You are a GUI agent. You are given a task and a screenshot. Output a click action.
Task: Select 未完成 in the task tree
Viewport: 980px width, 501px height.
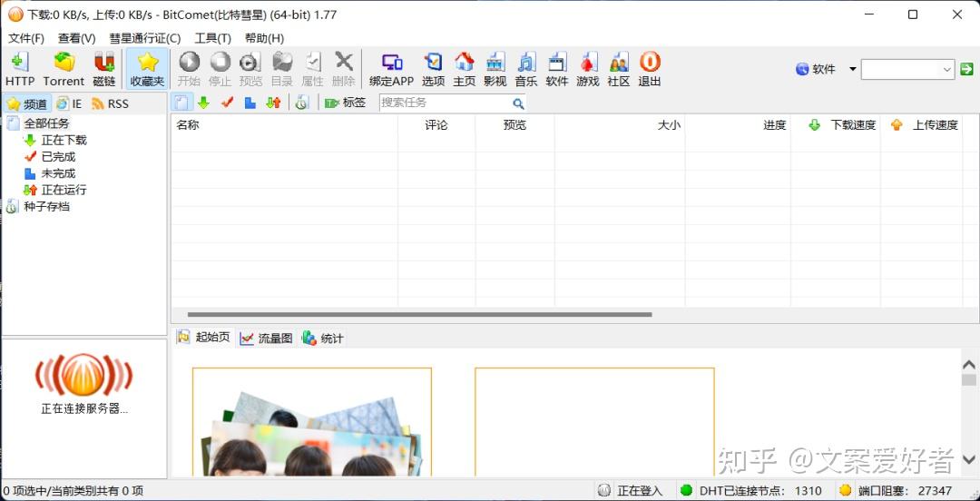click(x=58, y=173)
